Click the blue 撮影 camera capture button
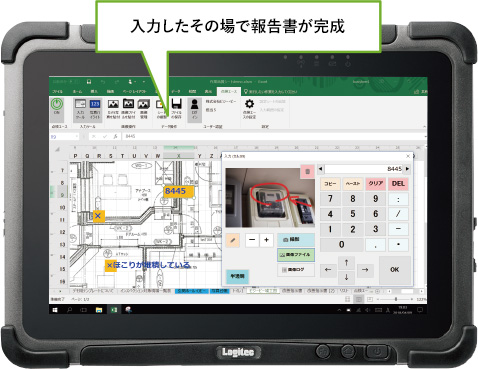Screen dimensions: 478x369 [296, 240]
